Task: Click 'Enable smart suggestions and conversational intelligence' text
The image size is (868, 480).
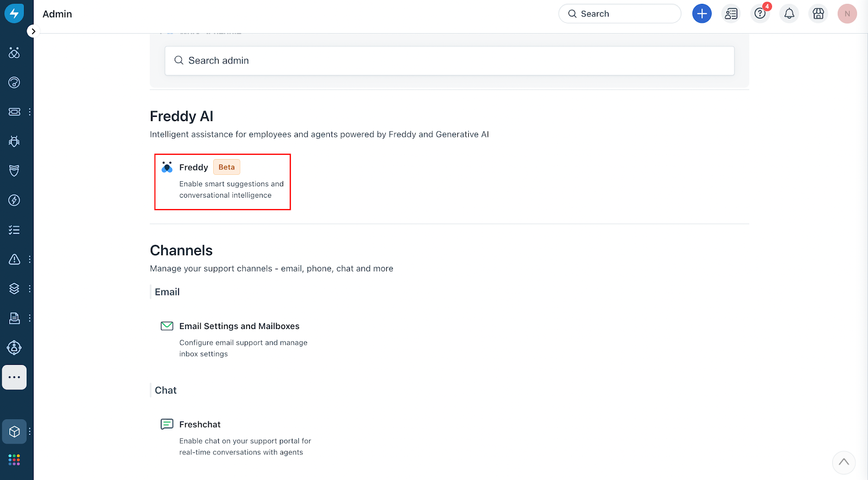Action: click(232, 190)
